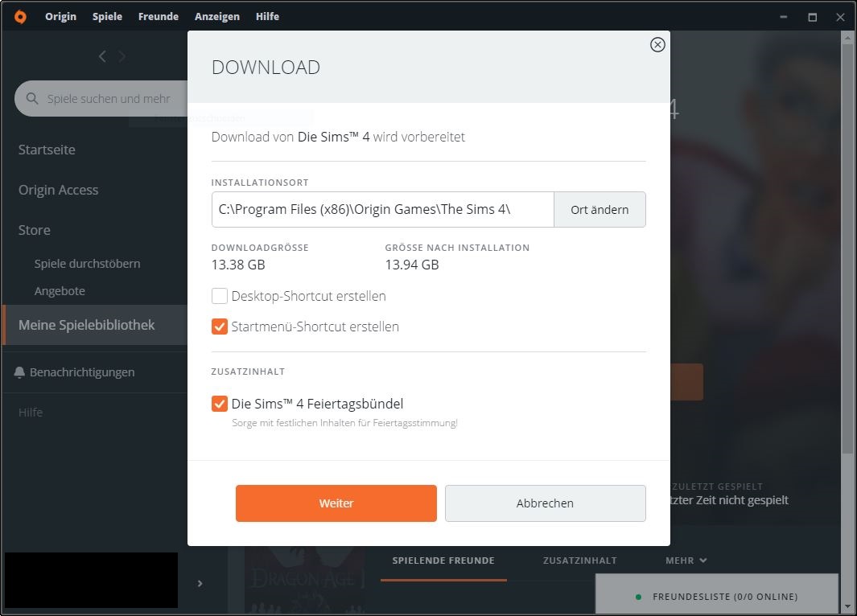Click the Weiter button
Viewport: 857px width, 616px height.
[x=336, y=503]
